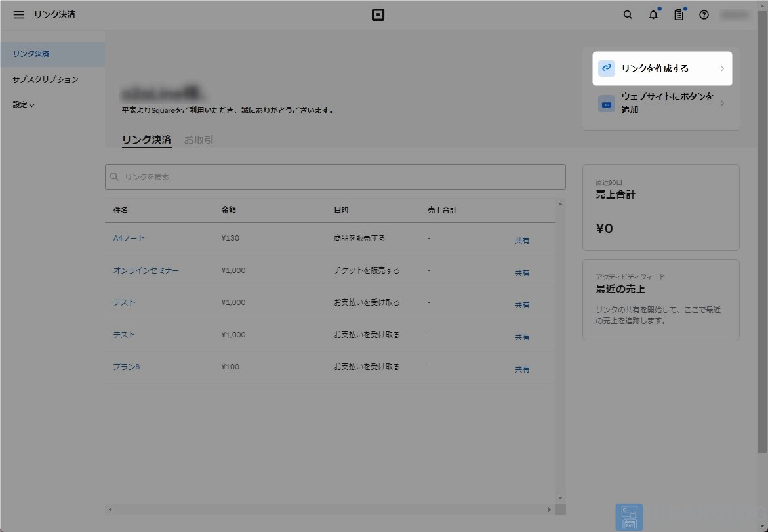Open the プランB link
This screenshot has height=532, width=768.
(x=127, y=367)
